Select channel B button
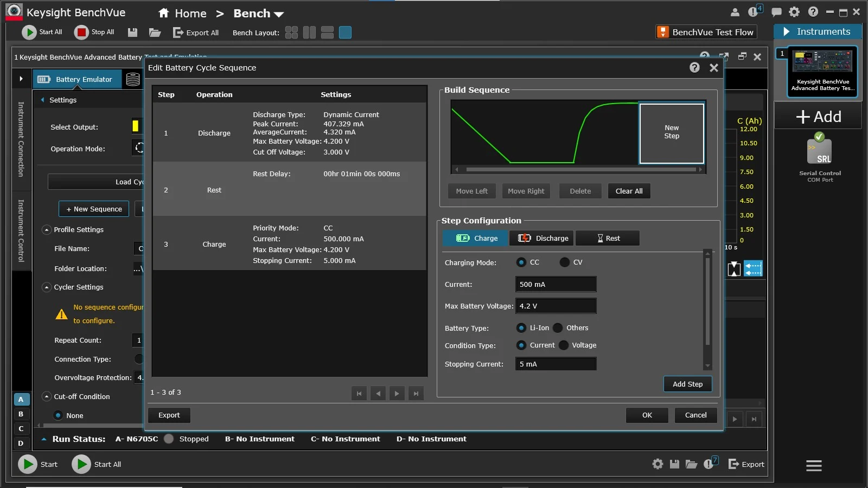Screen dimensions: 868x488 21,414
